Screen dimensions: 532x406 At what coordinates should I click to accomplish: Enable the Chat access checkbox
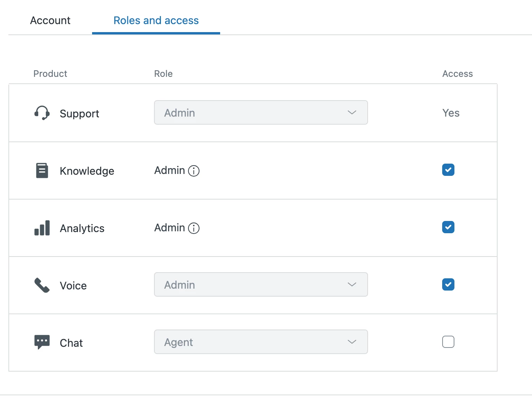pos(448,342)
